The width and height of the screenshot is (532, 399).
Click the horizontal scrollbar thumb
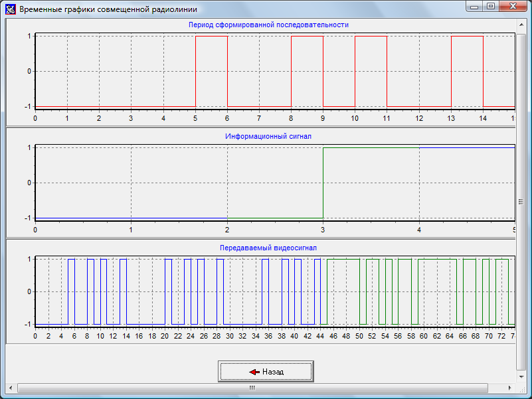[252, 388]
